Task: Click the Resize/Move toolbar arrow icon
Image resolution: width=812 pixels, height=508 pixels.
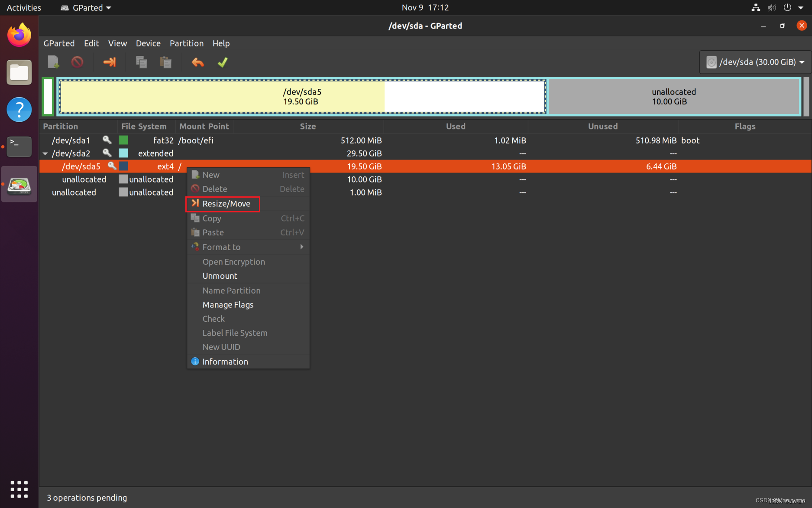Action: pos(110,62)
